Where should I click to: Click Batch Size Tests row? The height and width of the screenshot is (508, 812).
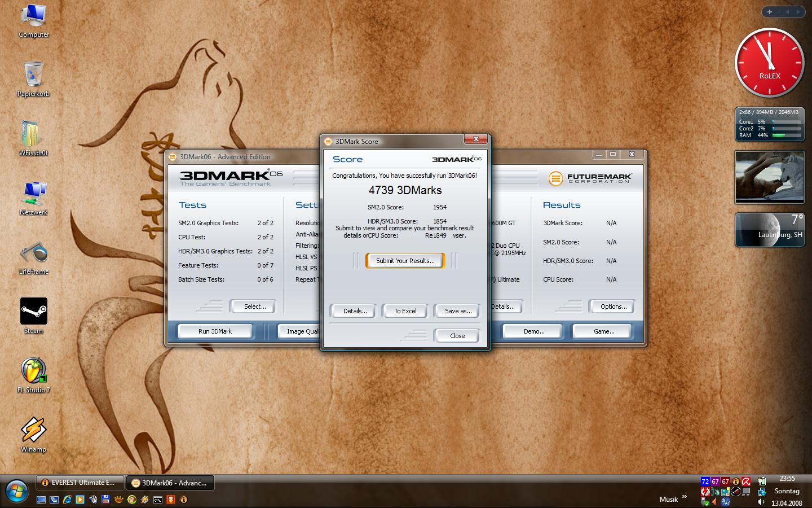226,279
